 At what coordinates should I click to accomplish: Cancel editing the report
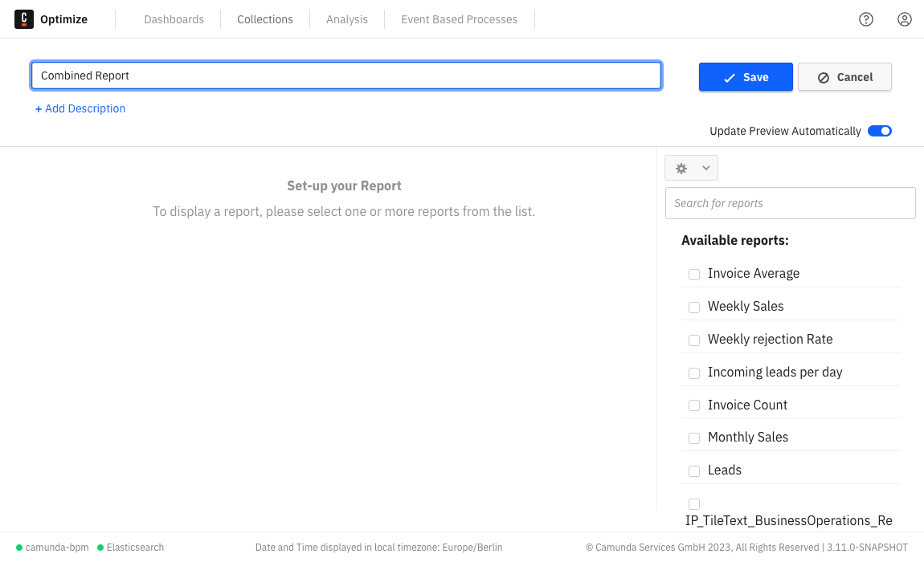tap(844, 77)
